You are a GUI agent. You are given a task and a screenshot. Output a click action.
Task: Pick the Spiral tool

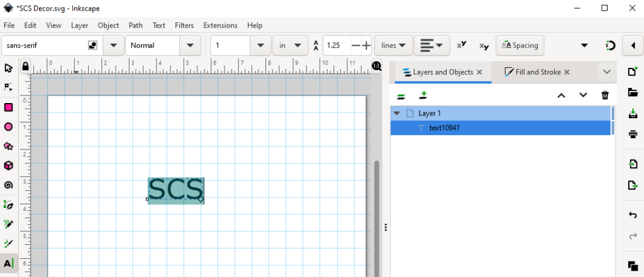(9, 185)
